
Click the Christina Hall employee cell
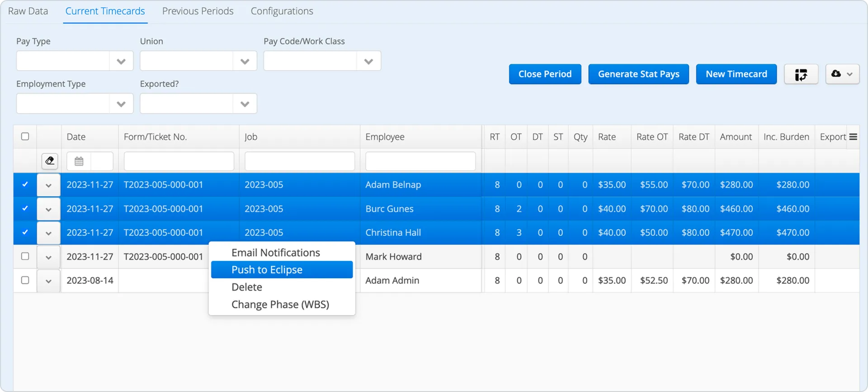[420, 233]
